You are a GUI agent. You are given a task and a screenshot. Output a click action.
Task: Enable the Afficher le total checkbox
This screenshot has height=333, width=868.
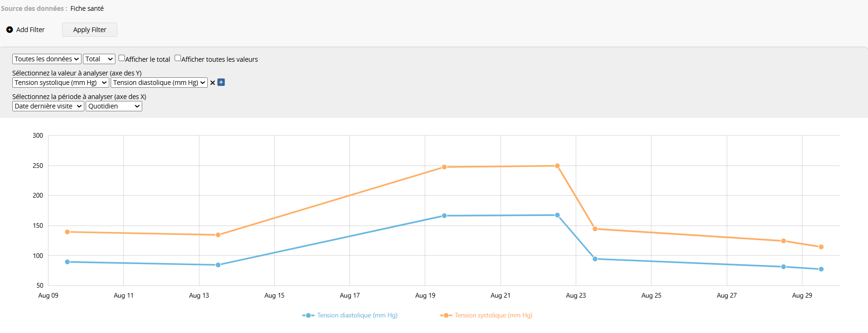point(122,58)
